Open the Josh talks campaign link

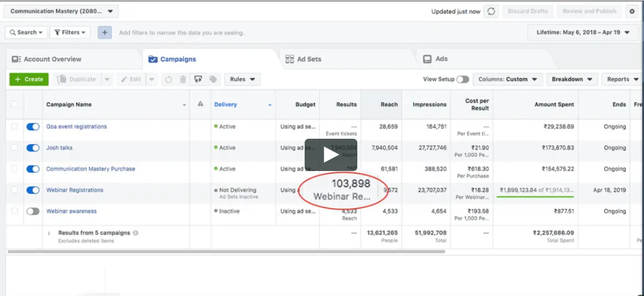click(59, 148)
